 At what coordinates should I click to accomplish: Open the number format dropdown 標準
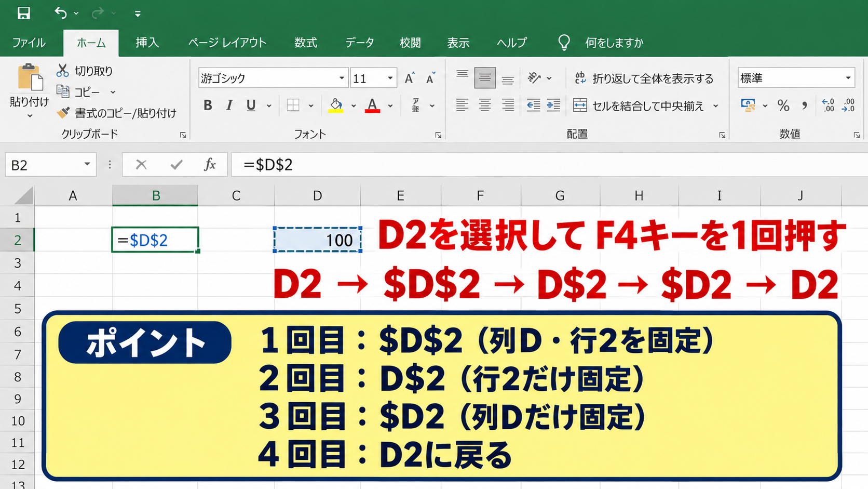(x=848, y=78)
